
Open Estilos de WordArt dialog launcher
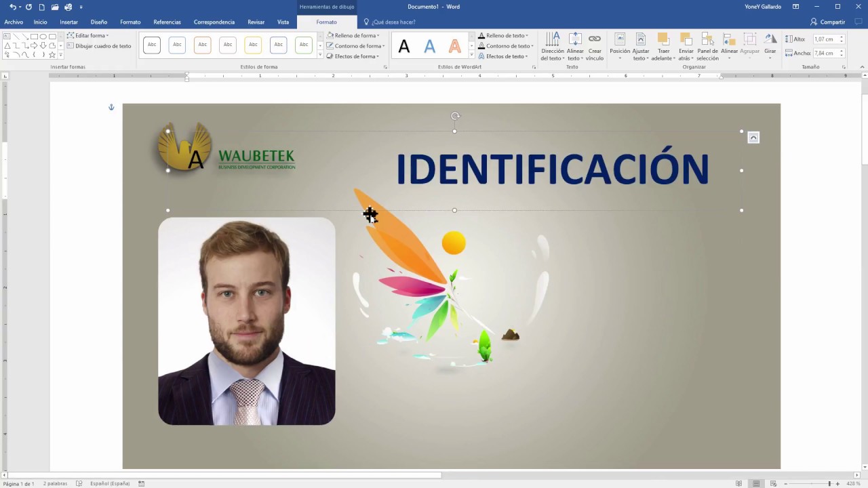[534, 67]
